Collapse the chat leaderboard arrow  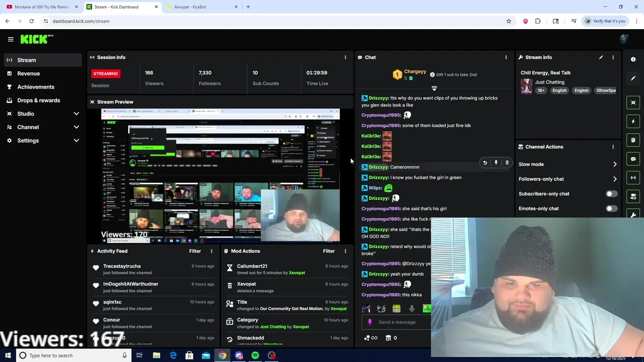click(434, 88)
